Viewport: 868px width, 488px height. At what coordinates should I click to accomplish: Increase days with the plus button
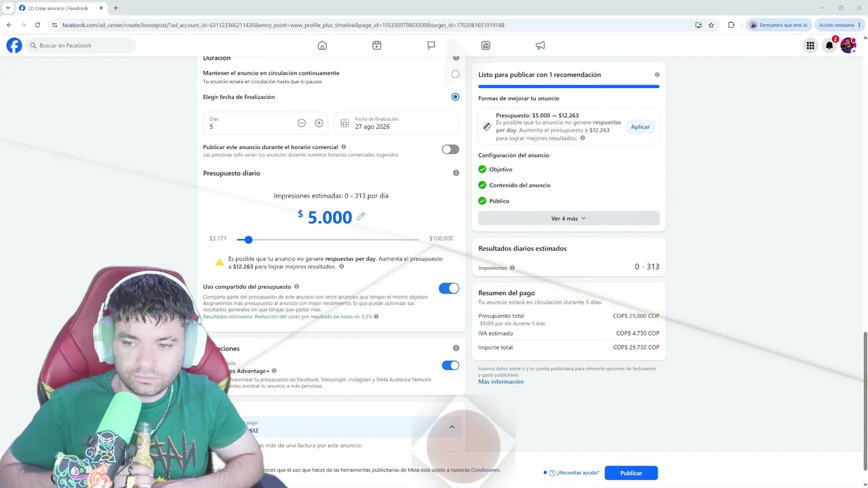point(319,123)
